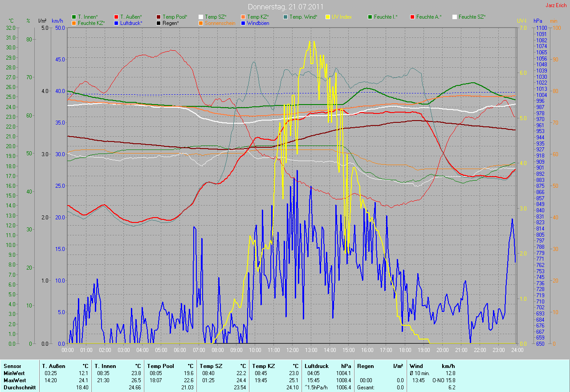
Task: Click the Jarz Erich author text
Action: coord(556,5)
